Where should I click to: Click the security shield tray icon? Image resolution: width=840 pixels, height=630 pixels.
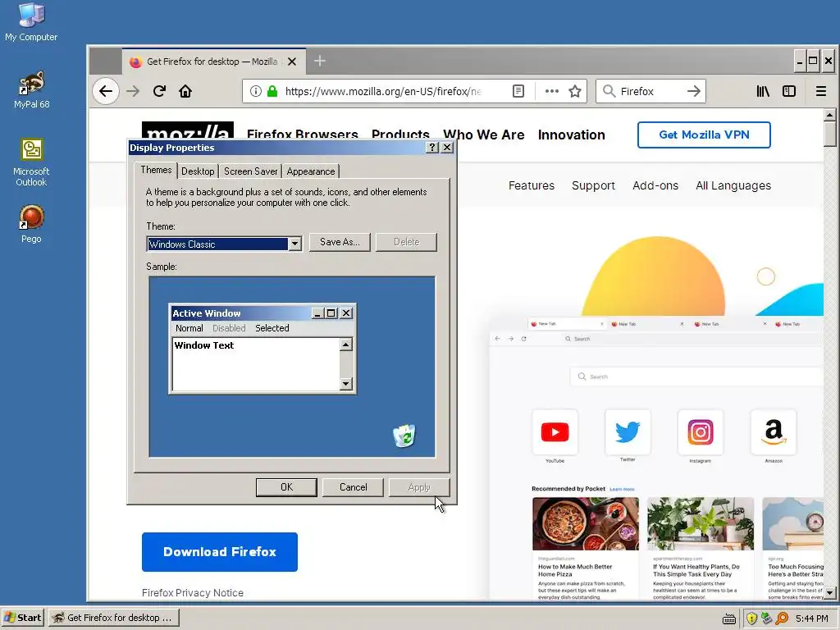(751, 619)
